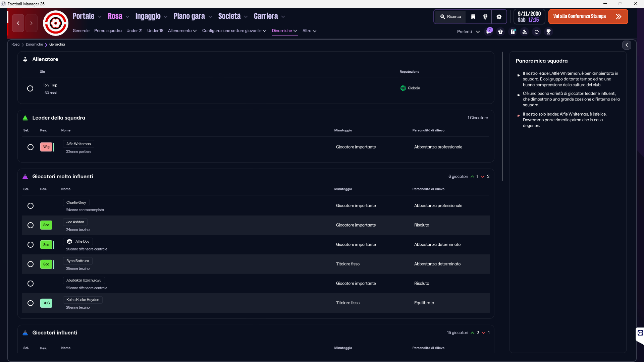The width and height of the screenshot is (644, 362).
Task: Click the club badge logo
Action: point(56,23)
